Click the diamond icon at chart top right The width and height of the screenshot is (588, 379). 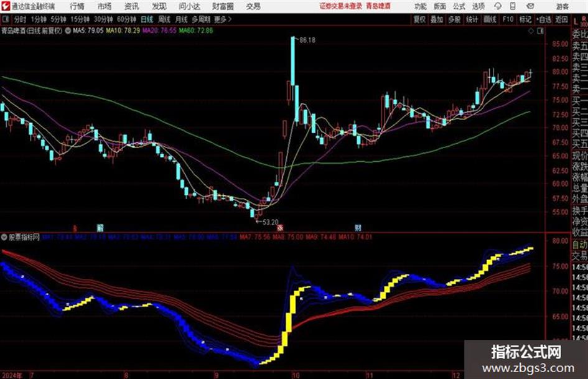tap(531, 31)
